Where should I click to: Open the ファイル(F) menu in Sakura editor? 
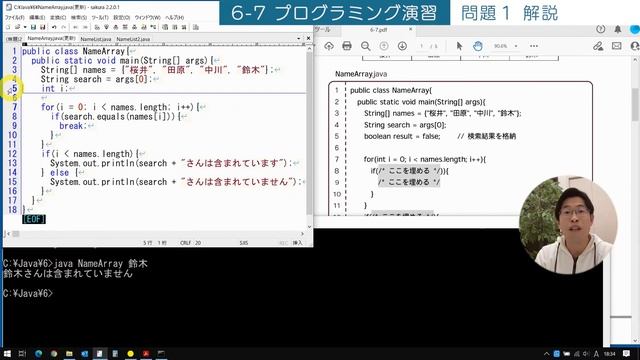click(x=14, y=18)
